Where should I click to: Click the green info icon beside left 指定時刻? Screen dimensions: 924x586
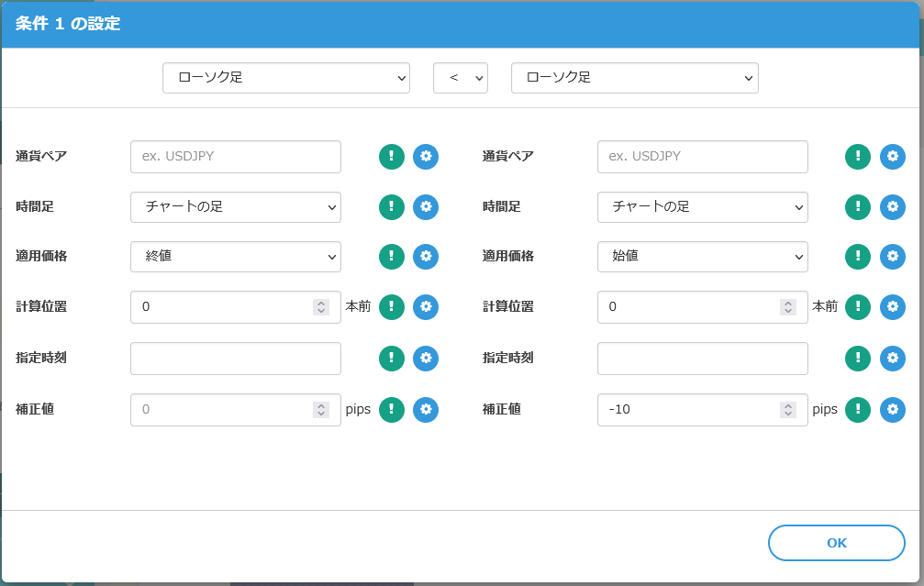(392, 359)
